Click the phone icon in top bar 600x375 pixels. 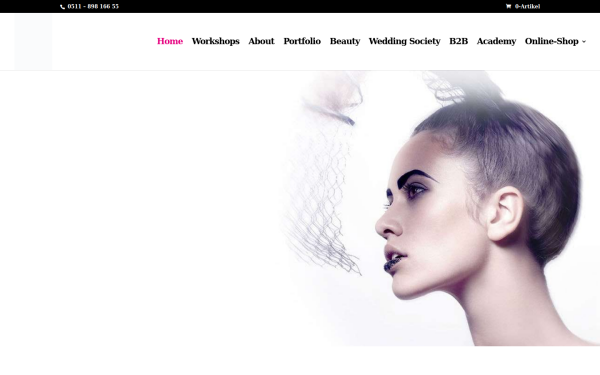tap(62, 7)
